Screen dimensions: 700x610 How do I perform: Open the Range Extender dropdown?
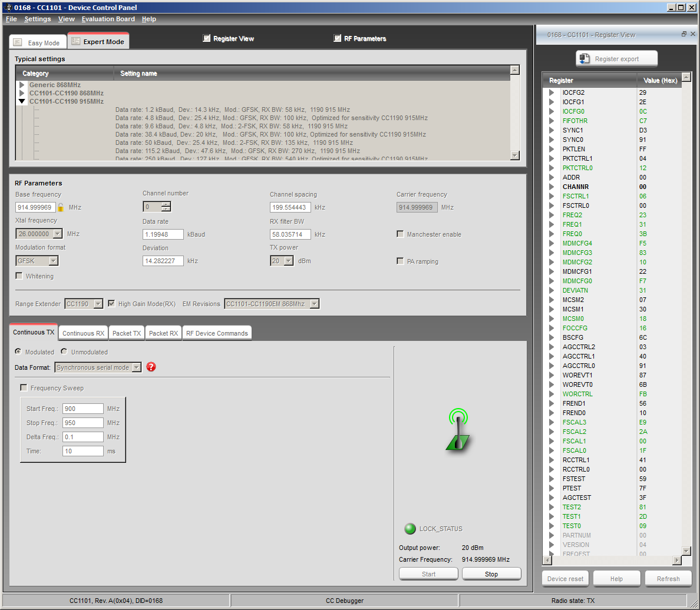pyautogui.click(x=98, y=304)
